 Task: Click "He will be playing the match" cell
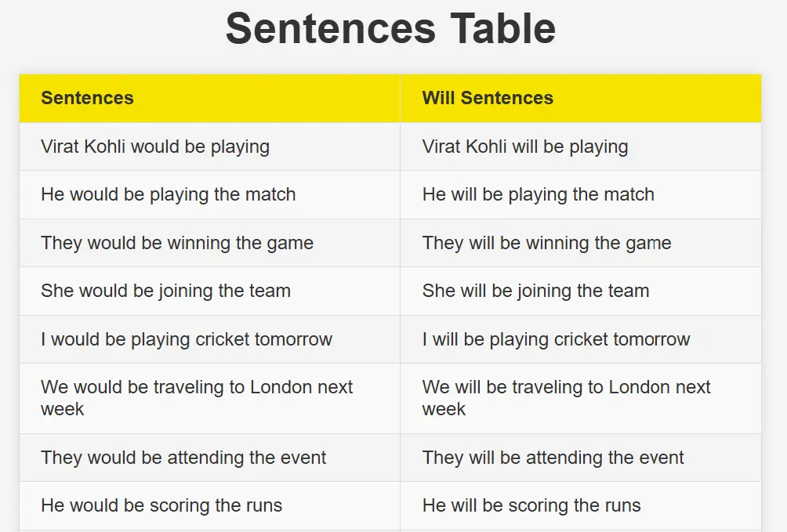539,194
